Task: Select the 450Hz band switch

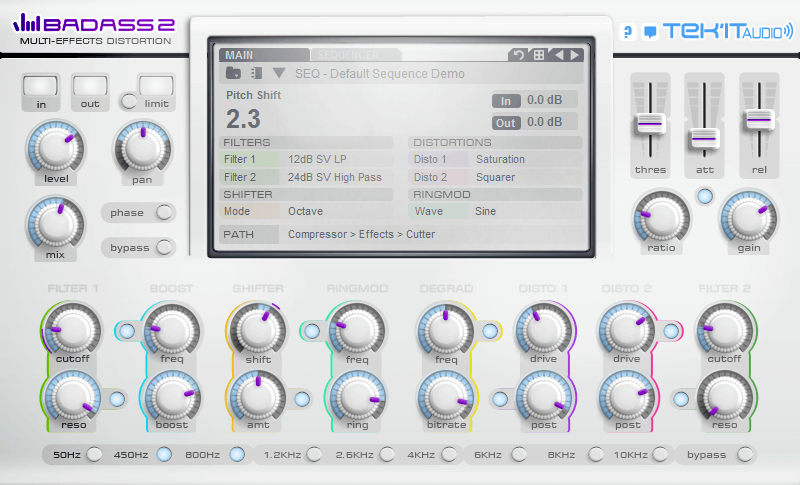Action: (164, 454)
